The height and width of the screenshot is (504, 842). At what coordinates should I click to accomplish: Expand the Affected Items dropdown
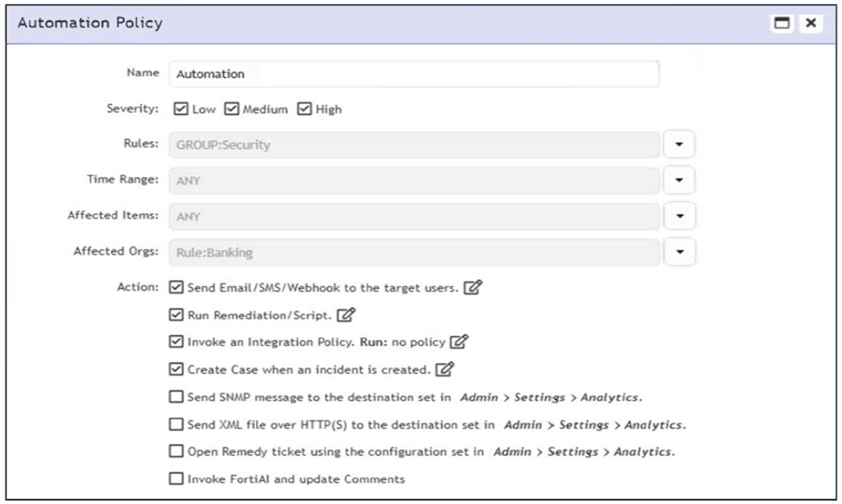[680, 217]
